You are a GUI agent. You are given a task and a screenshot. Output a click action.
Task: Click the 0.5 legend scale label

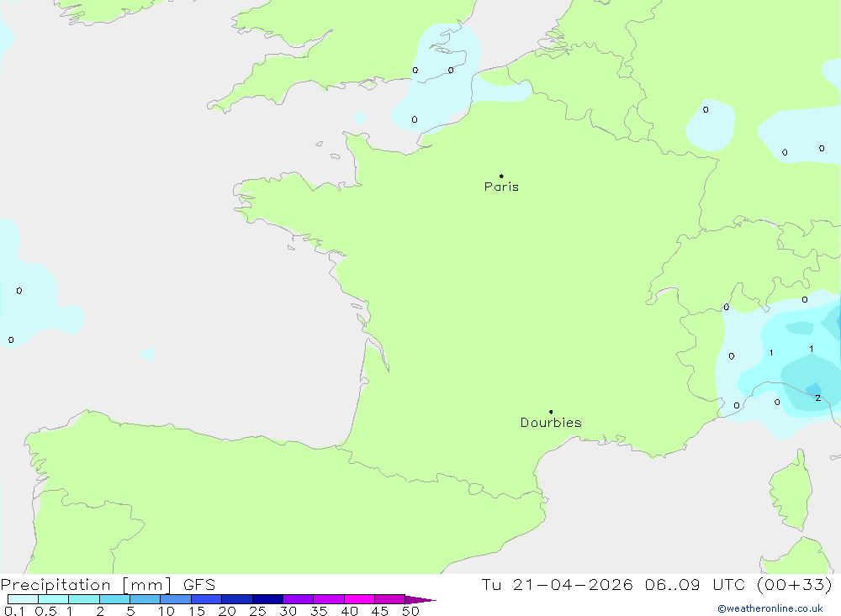tap(45, 611)
